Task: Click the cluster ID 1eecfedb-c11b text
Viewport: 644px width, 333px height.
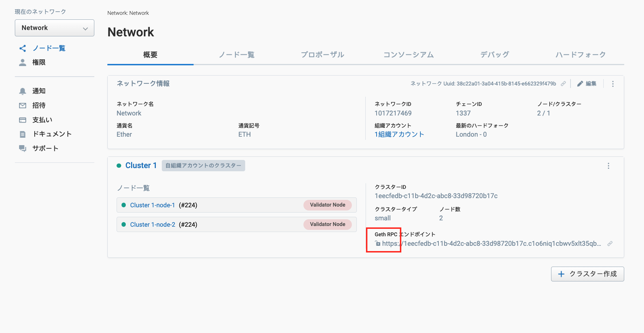Action: coord(436,196)
